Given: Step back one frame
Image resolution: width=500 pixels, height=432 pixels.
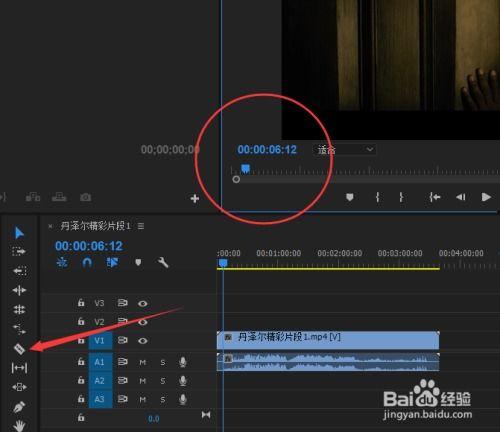Looking at the screenshot, I should 461,197.
